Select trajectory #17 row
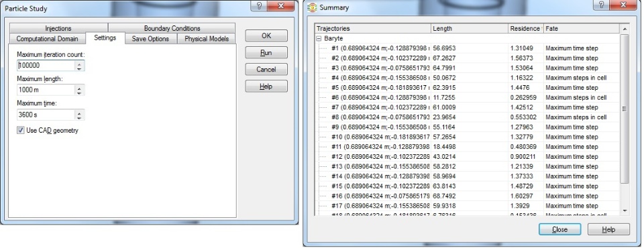Screen dimensions: 644x248 467,206
